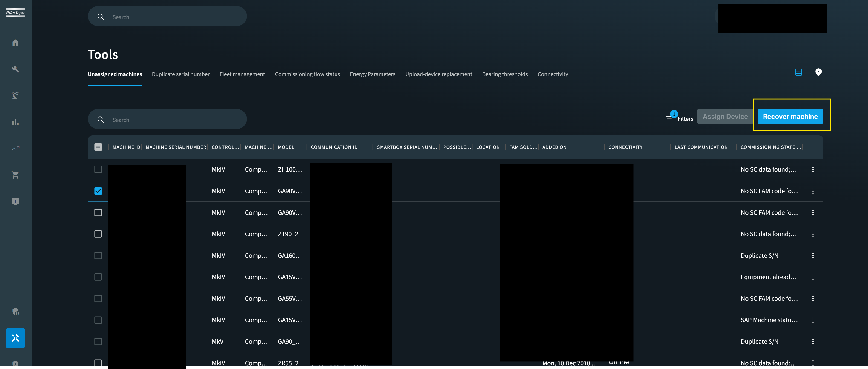
Task: Open the Filters panel
Action: click(x=679, y=118)
